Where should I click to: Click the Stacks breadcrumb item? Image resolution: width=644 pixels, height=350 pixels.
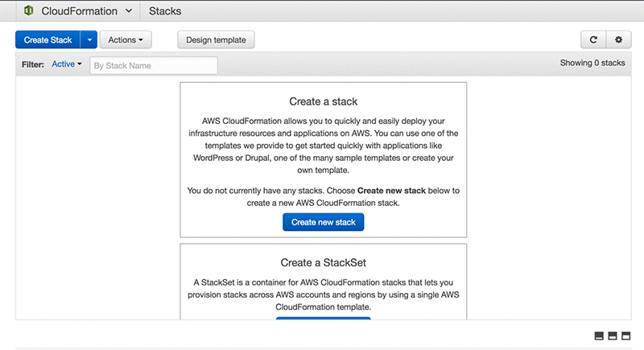(165, 11)
